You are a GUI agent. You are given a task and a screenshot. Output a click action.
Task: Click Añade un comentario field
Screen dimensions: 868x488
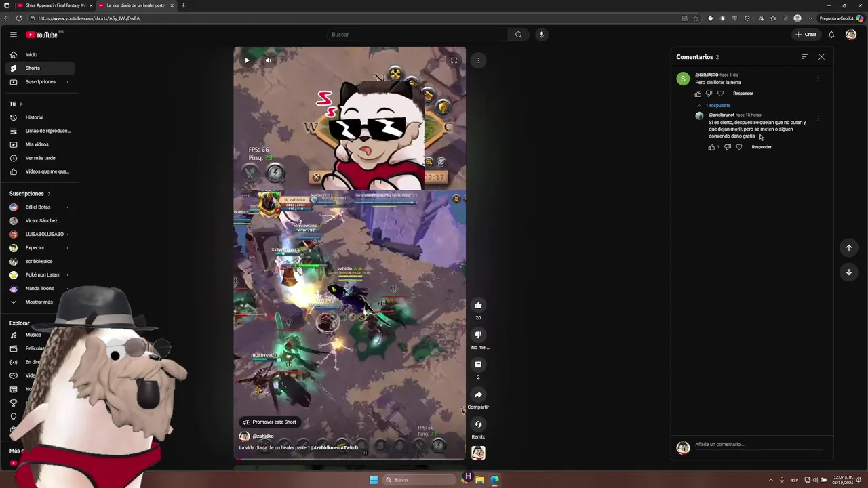click(758, 445)
